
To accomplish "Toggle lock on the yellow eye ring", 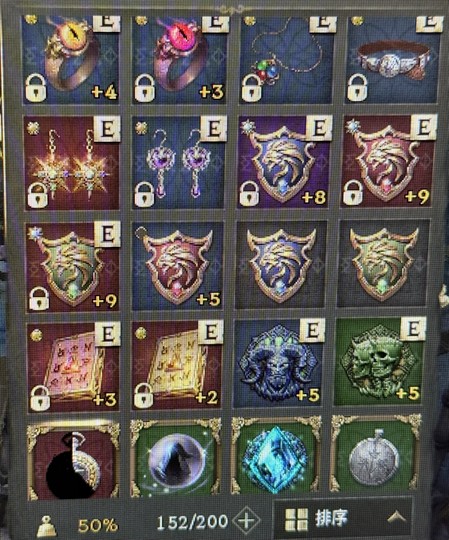I will point(36,88).
